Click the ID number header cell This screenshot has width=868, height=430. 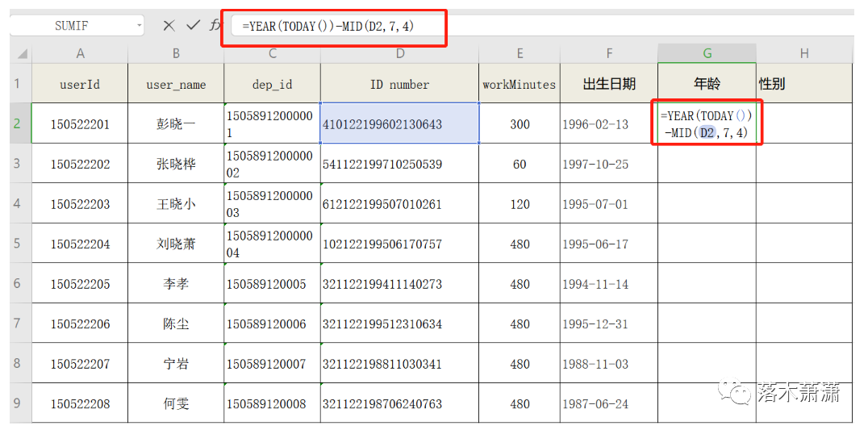pos(399,84)
